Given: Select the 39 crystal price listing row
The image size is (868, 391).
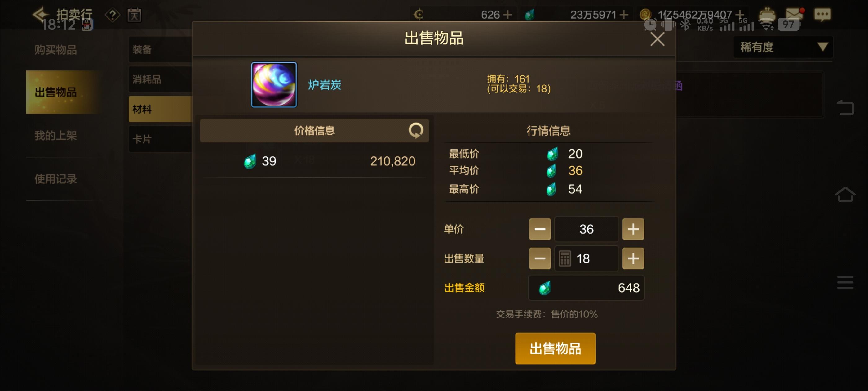Looking at the screenshot, I should [x=314, y=161].
